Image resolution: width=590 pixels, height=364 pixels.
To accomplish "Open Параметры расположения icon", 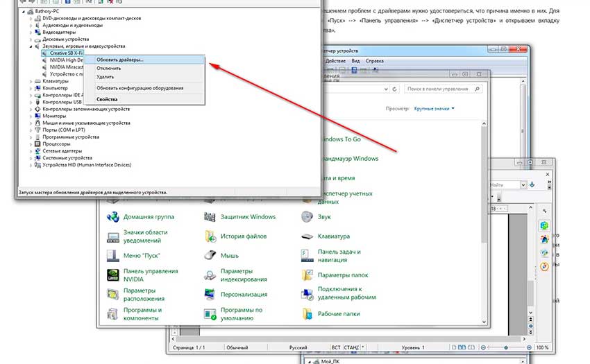I will 113,295.
